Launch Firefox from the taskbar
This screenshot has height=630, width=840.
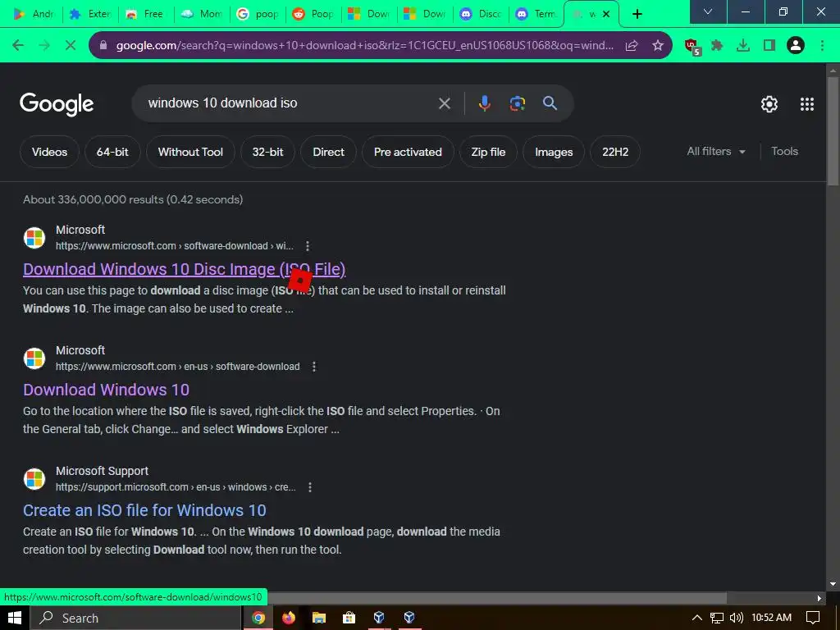pyautogui.click(x=289, y=618)
